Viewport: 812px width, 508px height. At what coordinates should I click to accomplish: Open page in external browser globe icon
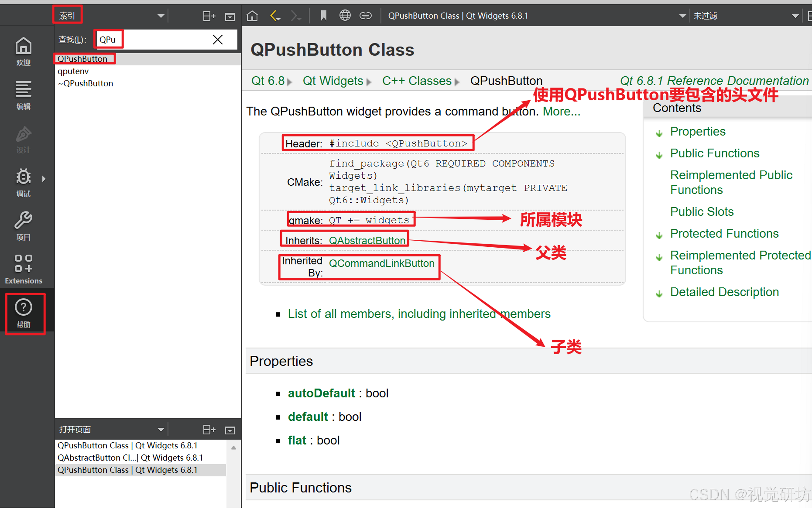tap(345, 16)
